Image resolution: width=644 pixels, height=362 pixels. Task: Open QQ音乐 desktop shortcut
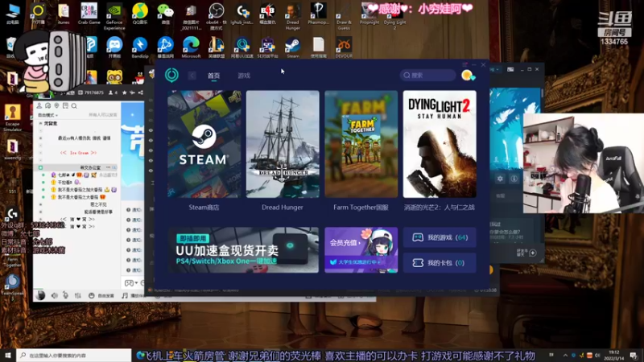pyautogui.click(x=140, y=14)
